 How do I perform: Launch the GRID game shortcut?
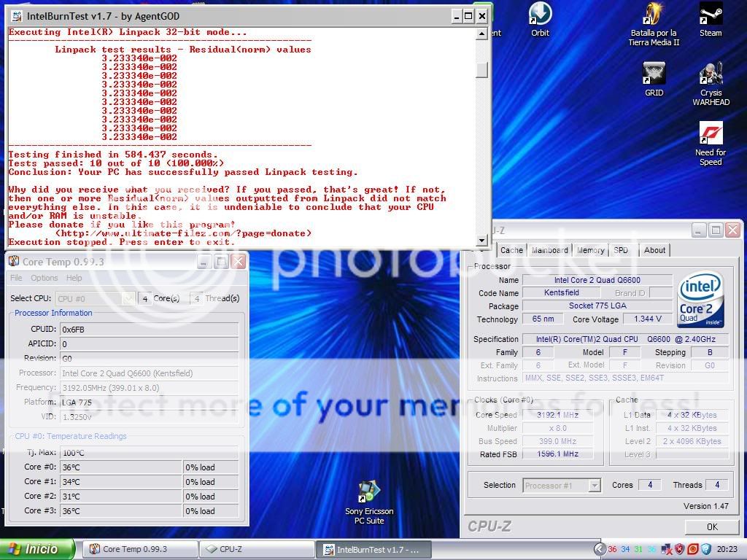coord(654,79)
